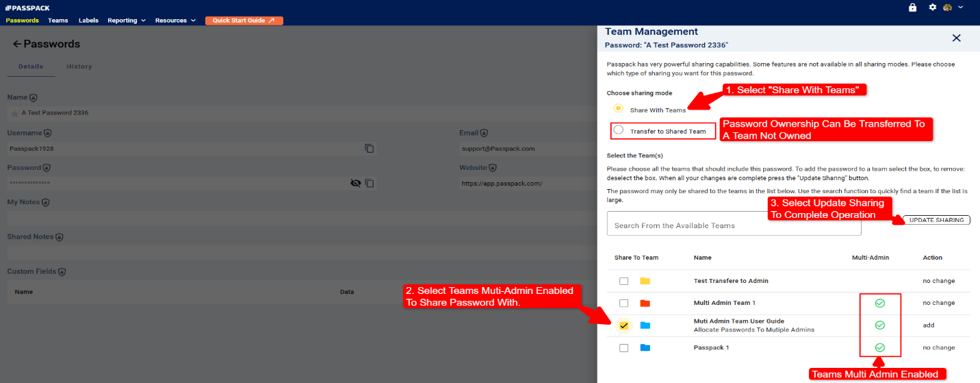
Task: Open the Reporting dropdown menu
Action: [127, 21]
